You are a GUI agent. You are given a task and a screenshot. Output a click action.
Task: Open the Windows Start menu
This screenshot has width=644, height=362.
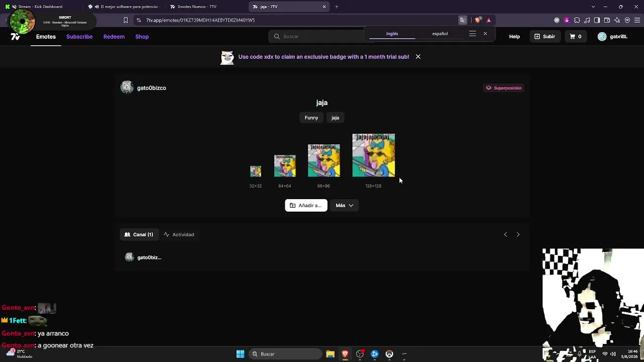click(x=240, y=354)
